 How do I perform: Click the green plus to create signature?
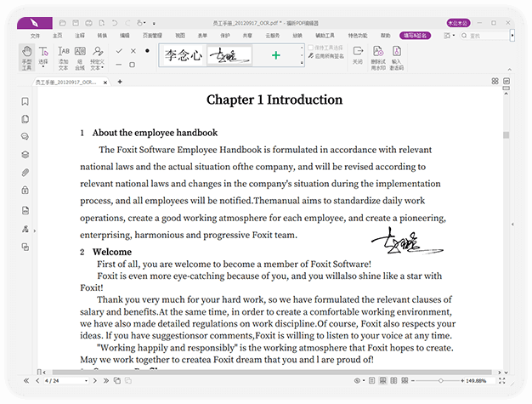276,55
